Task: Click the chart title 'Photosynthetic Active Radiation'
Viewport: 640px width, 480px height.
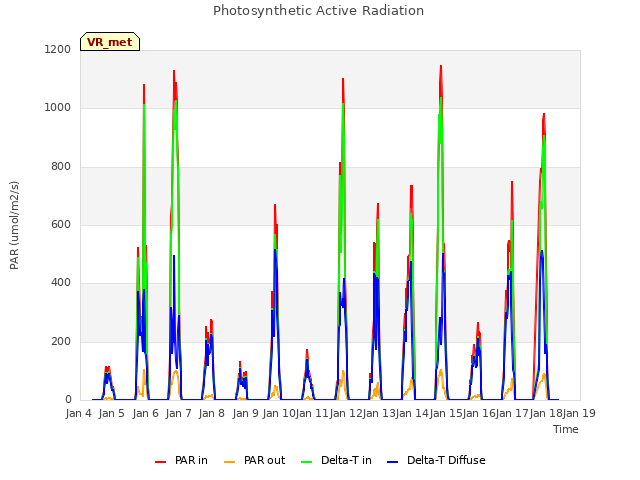Action: coord(318,11)
